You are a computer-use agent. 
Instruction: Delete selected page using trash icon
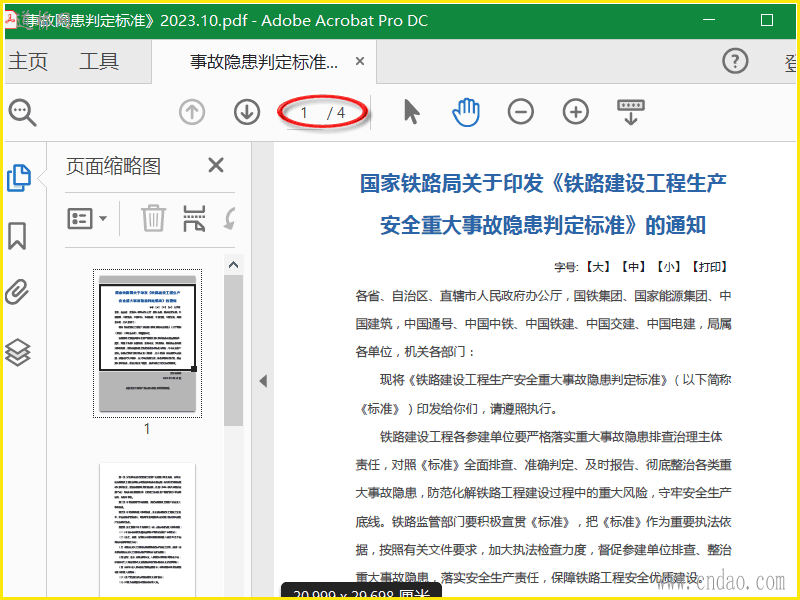153,218
